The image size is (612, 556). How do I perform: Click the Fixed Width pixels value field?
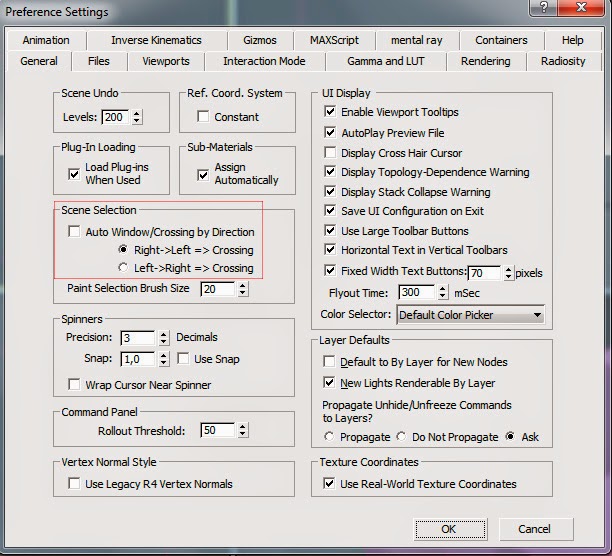click(x=484, y=273)
